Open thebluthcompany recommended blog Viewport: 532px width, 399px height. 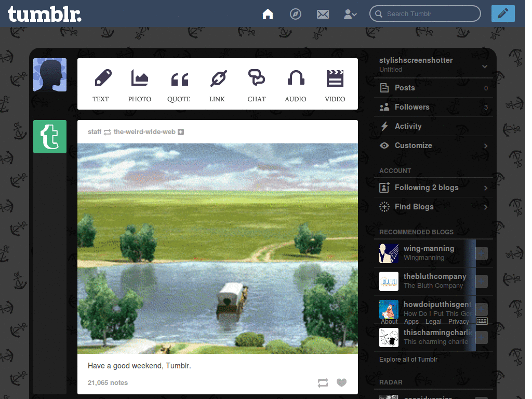[x=435, y=276]
